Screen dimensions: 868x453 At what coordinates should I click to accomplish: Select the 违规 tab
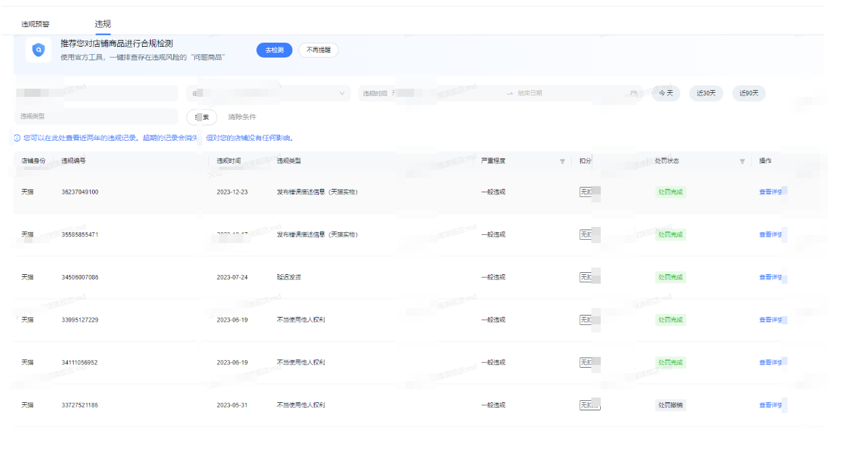[103, 24]
